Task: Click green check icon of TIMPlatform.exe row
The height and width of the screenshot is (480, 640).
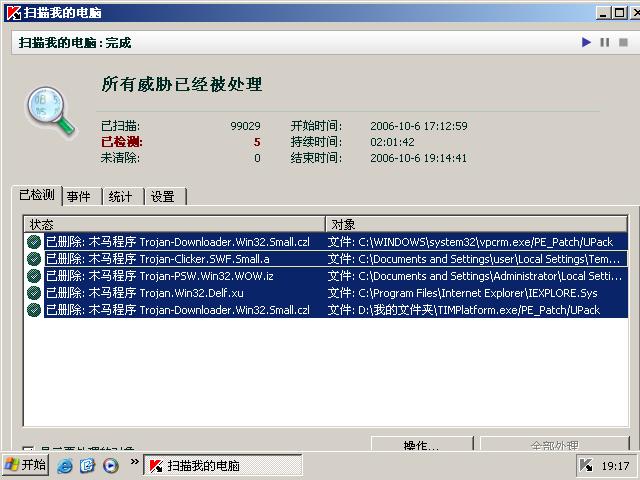Action: 34,310
